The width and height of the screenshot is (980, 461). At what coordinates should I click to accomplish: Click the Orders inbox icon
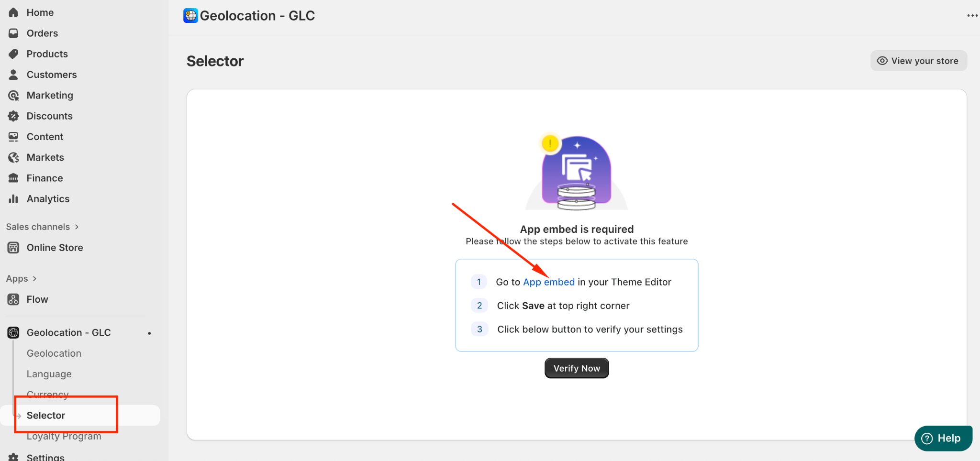click(x=13, y=33)
